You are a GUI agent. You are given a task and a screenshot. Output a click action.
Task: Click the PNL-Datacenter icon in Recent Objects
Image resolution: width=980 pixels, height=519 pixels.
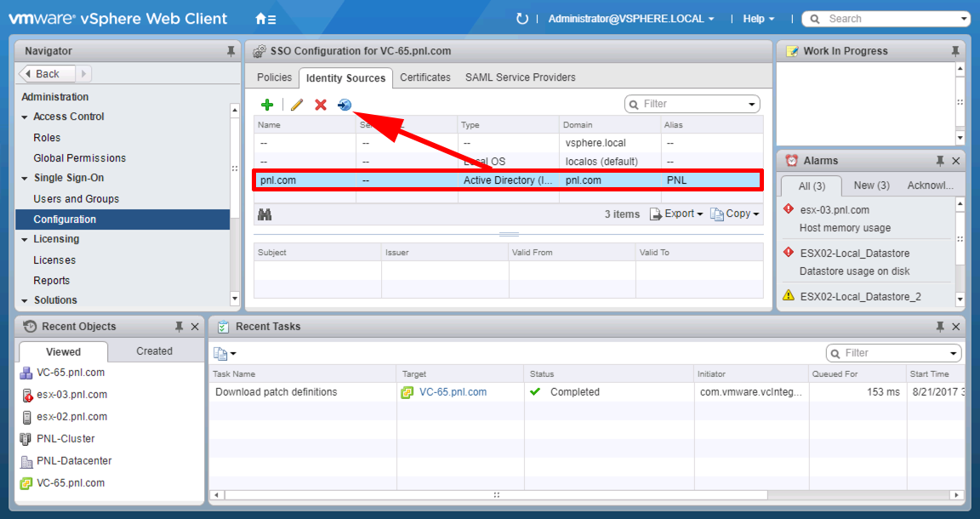(x=26, y=461)
